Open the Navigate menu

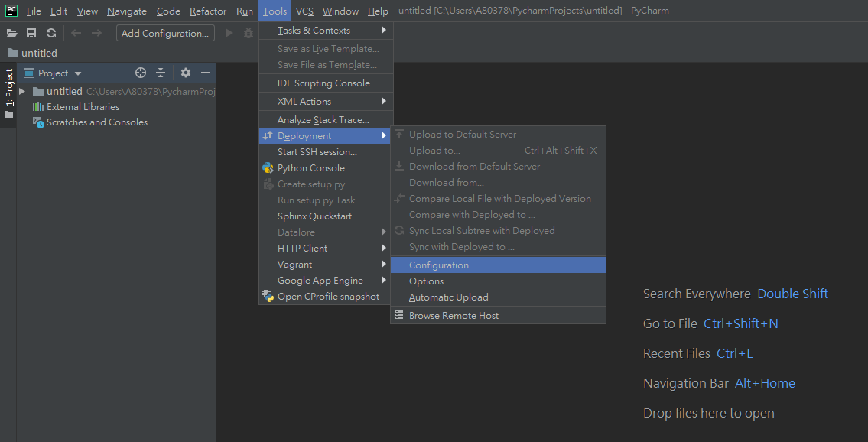[127, 11]
